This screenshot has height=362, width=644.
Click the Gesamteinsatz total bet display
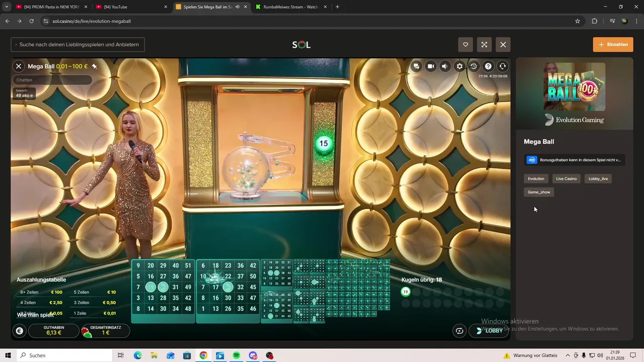[105, 330]
